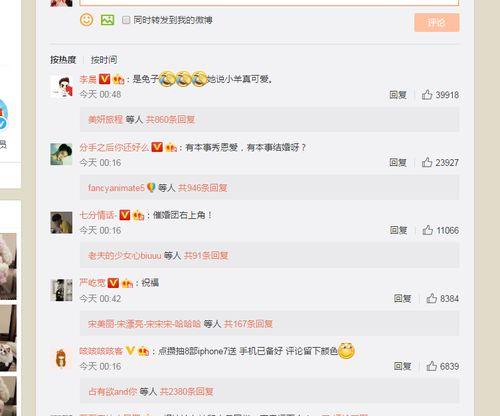Click the orange 评论 submit button
500x416 pixels.
[x=437, y=23]
